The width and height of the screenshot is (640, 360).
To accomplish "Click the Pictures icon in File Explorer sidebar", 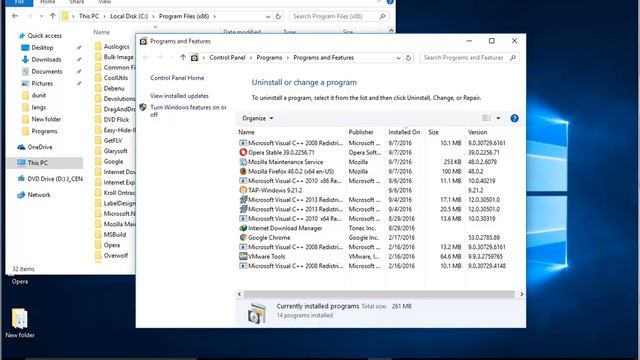I will [x=25, y=83].
